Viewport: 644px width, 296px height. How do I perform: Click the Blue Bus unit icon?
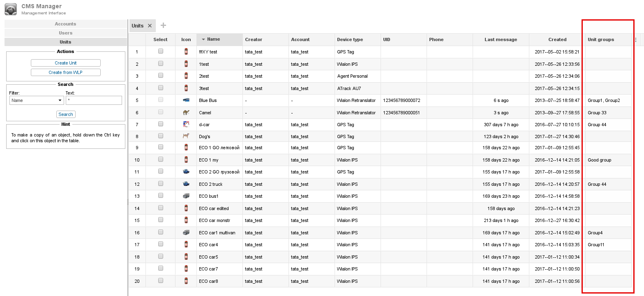tap(186, 100)
